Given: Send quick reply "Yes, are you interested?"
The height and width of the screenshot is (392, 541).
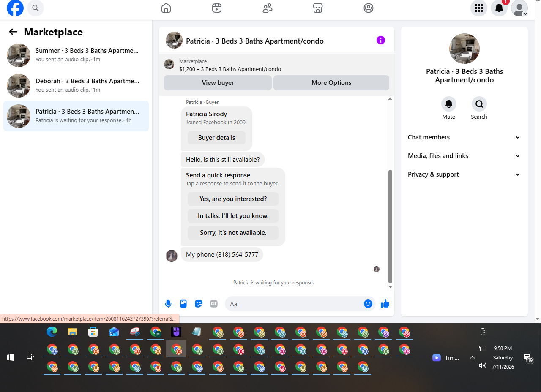Looking at the screenshot, I should click(233, 199).
